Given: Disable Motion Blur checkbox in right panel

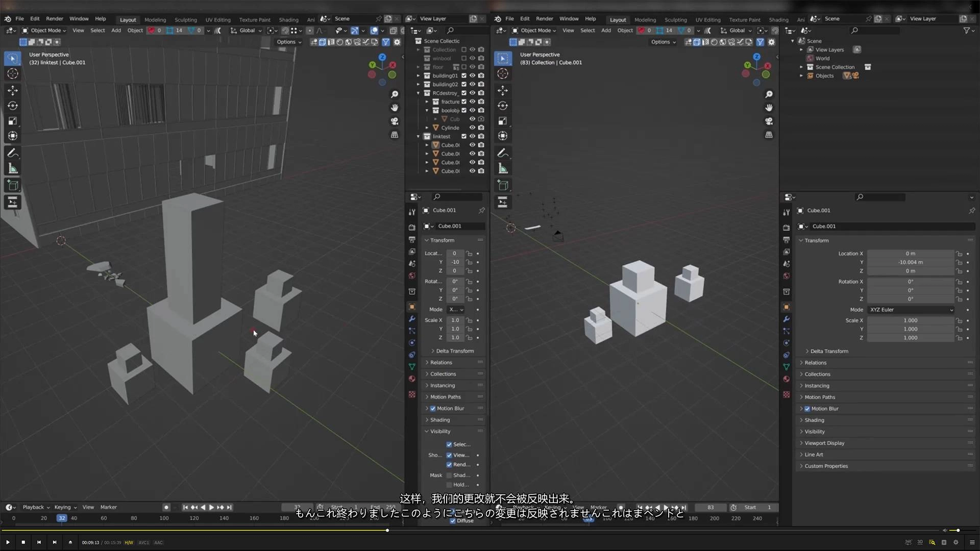Looking at the screenshot, I should [x=807, y=409].
